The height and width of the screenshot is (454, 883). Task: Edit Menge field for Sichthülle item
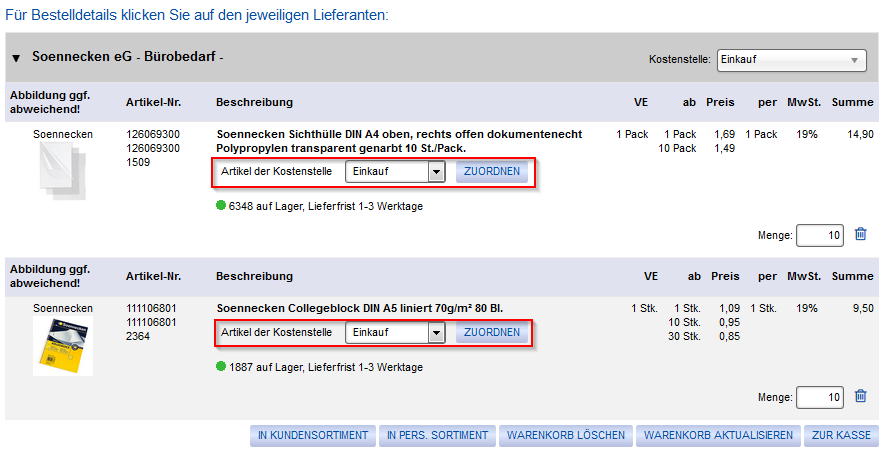point(820,235)
